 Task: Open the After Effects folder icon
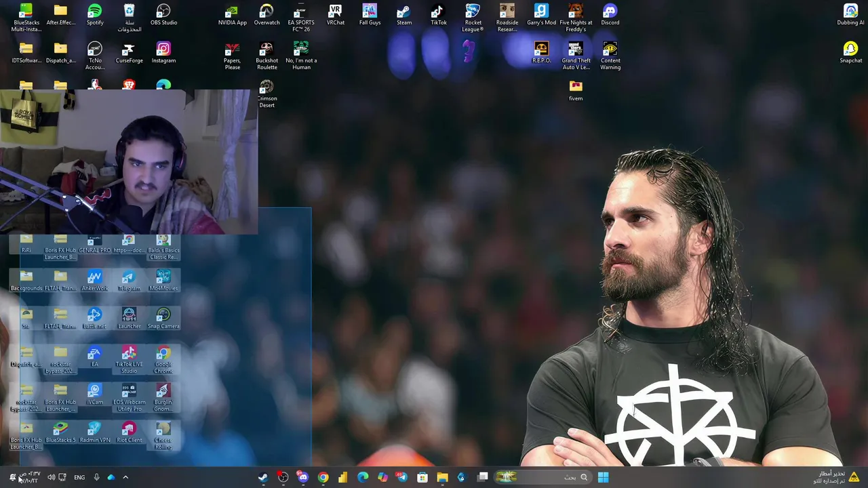pyautogui.click(x=60, y=15)
